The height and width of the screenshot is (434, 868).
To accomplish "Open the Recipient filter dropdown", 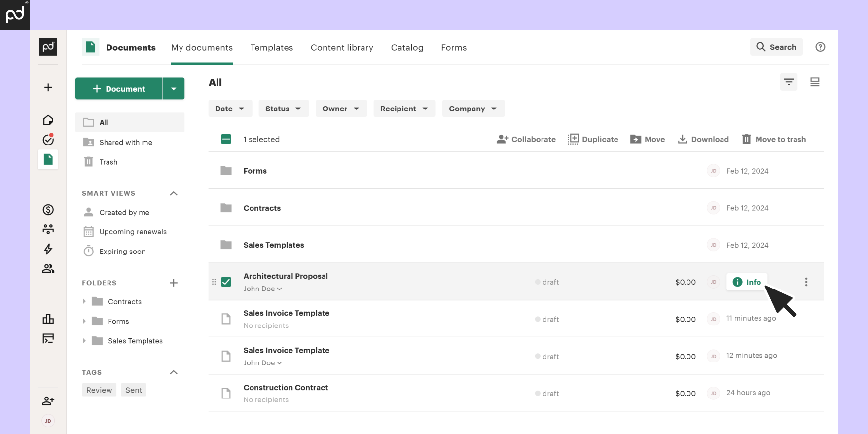I will 404,108.
